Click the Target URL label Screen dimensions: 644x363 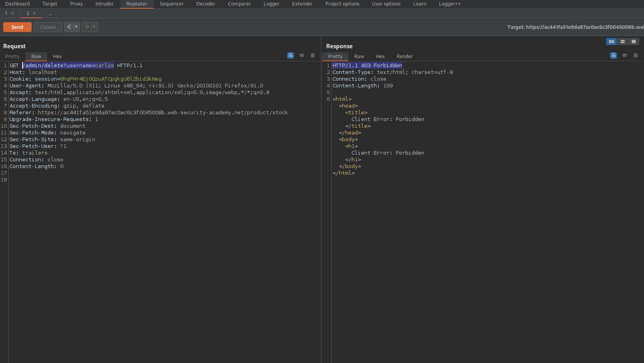[x=576, y=27]
